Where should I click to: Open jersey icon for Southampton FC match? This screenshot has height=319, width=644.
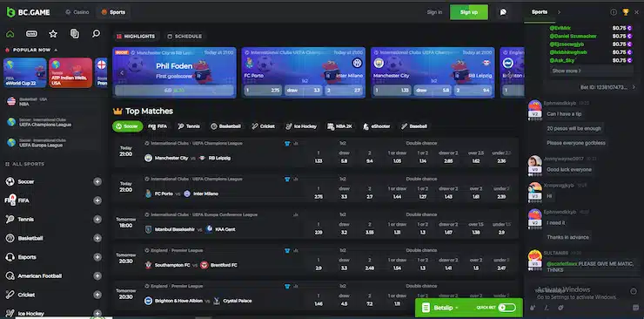click(287, 250)
